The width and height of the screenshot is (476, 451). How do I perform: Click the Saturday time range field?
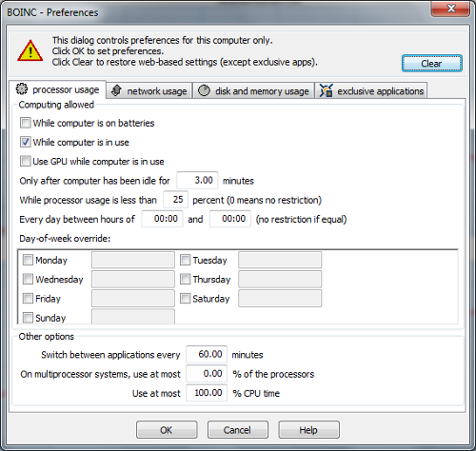[280, 299]
